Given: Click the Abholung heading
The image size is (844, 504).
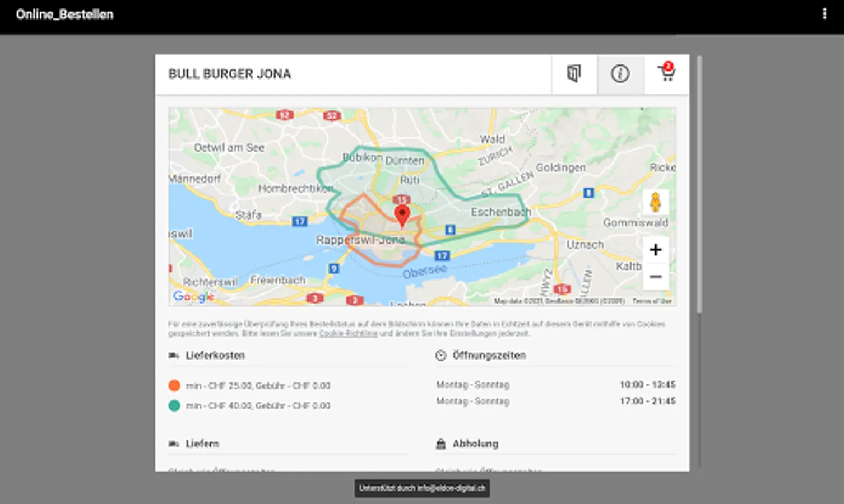Looking at the screenshot, I should click(x=475, y=444).
